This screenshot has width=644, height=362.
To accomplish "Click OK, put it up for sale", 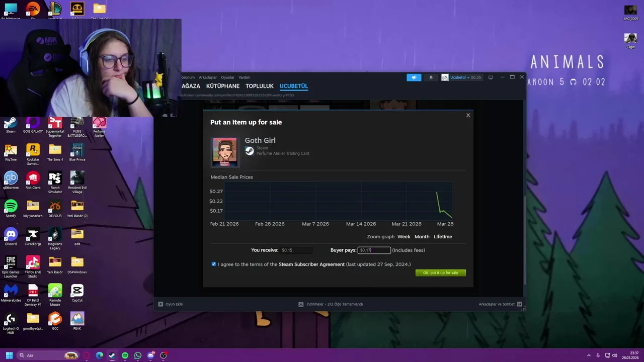I will point(441,273).
